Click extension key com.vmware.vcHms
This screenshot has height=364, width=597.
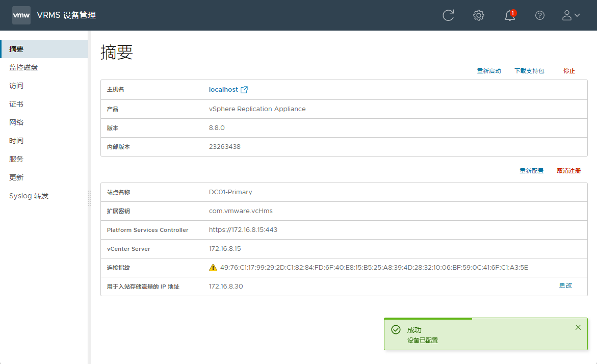coord(241,211)
